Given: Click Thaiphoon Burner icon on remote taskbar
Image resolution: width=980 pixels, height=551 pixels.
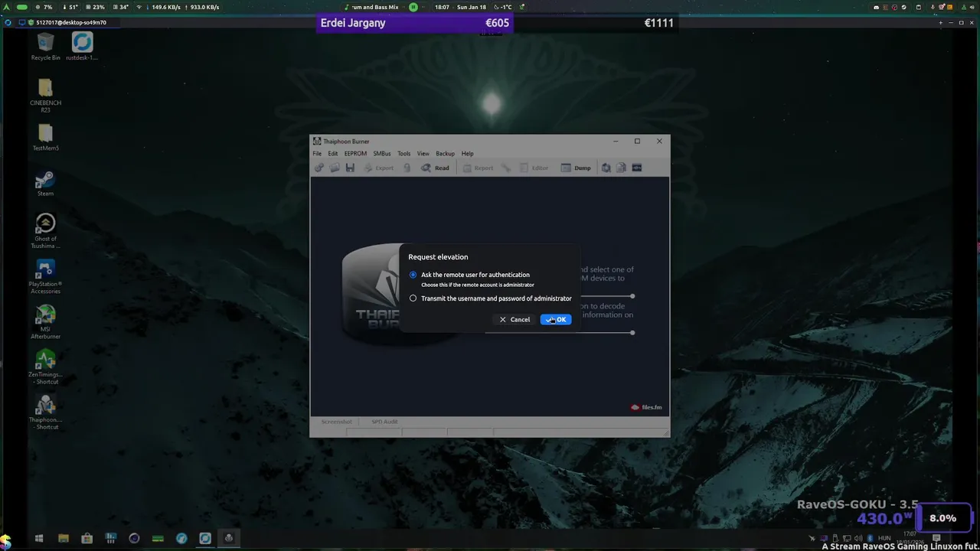Looking at the screenshot, I should click(228, 539).
